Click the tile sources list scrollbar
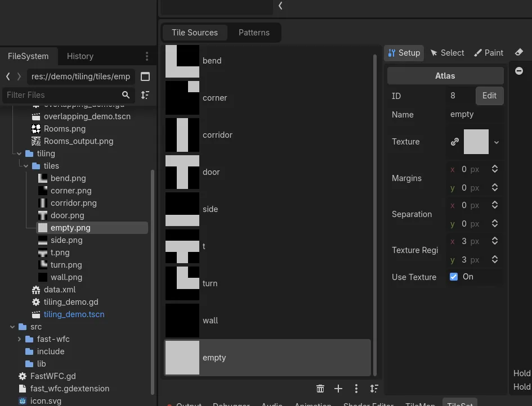532x406 pixels. [375, 215]
